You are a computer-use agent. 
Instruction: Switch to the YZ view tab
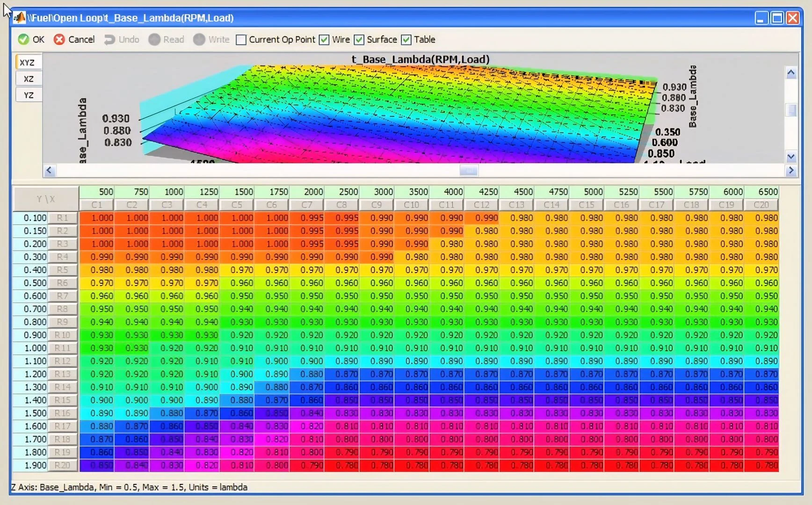(29, 95)
